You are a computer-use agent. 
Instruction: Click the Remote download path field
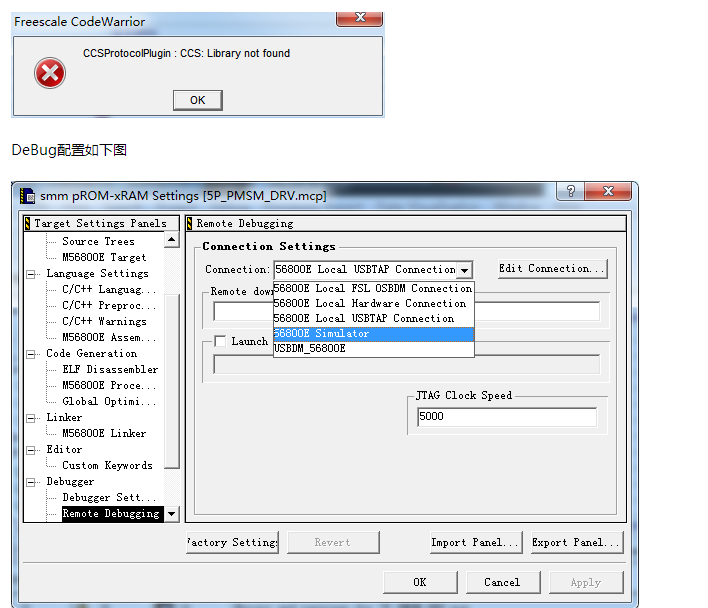pyautogui.click(x=406, y=311)
